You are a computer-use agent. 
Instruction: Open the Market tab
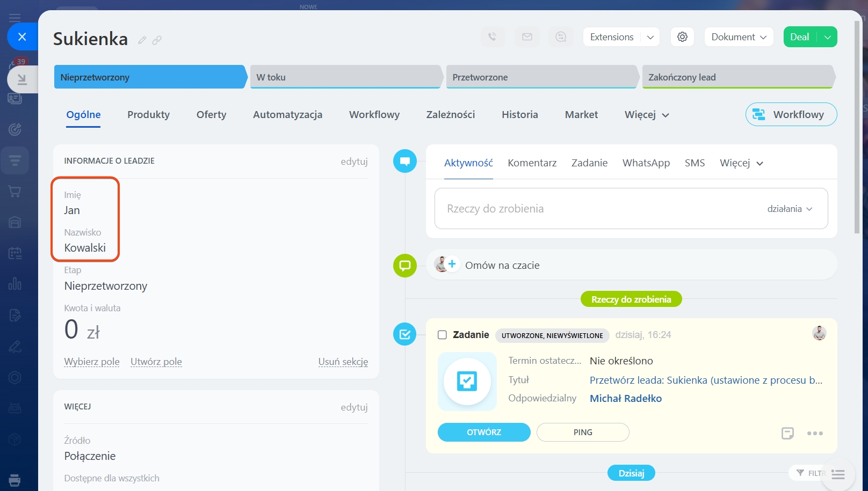tap(581, 115)
